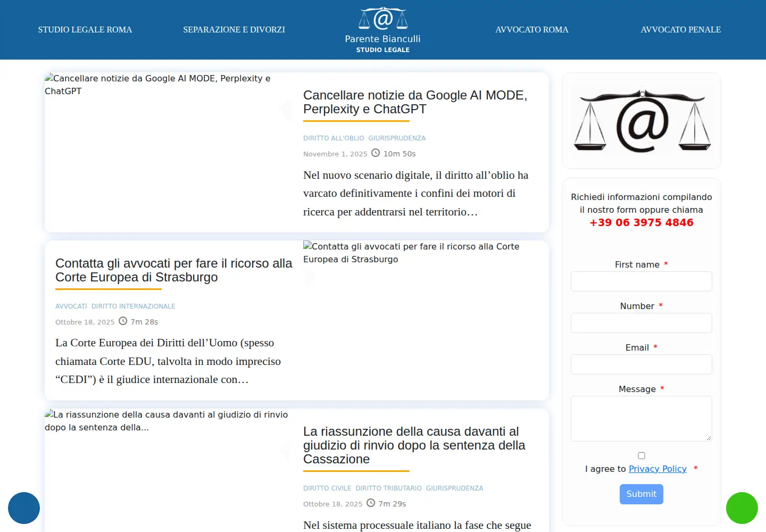Open the Diritto Civile category tag

[327, 488]
